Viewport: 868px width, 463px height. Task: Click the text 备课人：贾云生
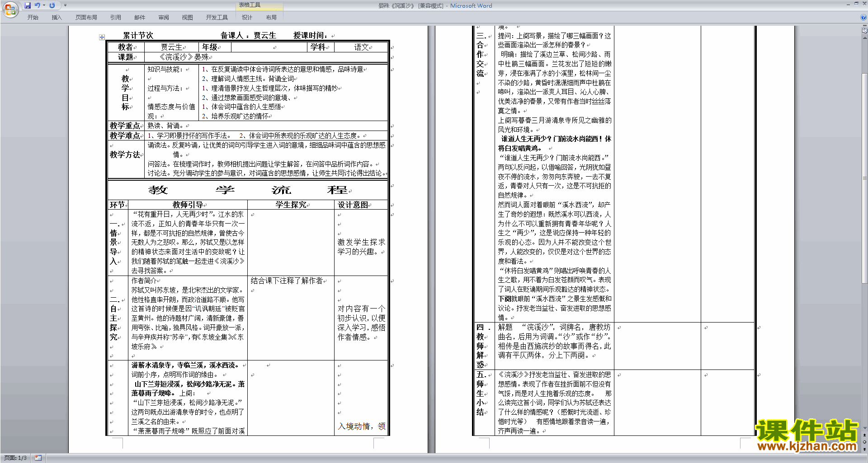[248, 35]
